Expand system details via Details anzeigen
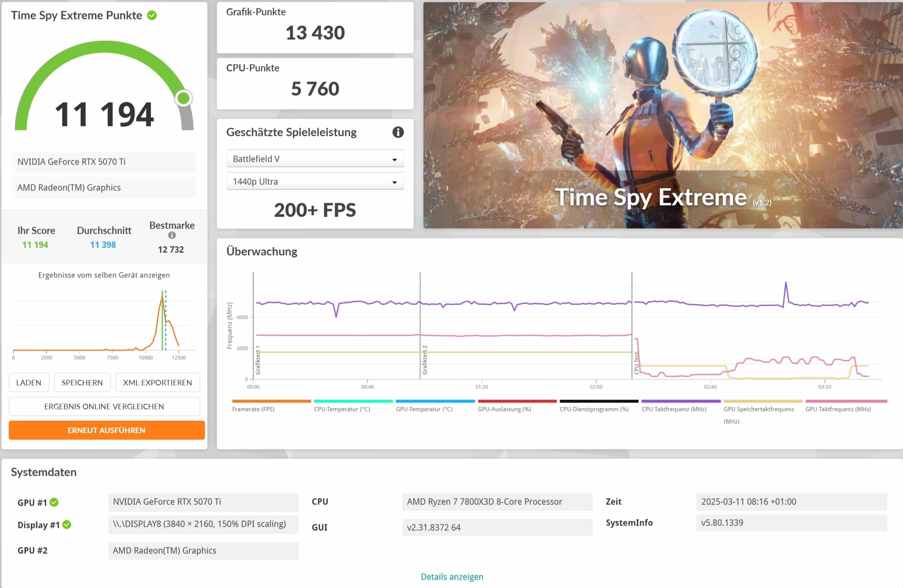The image size is (903, 588). pyautogui.click(x=452, y=576)
